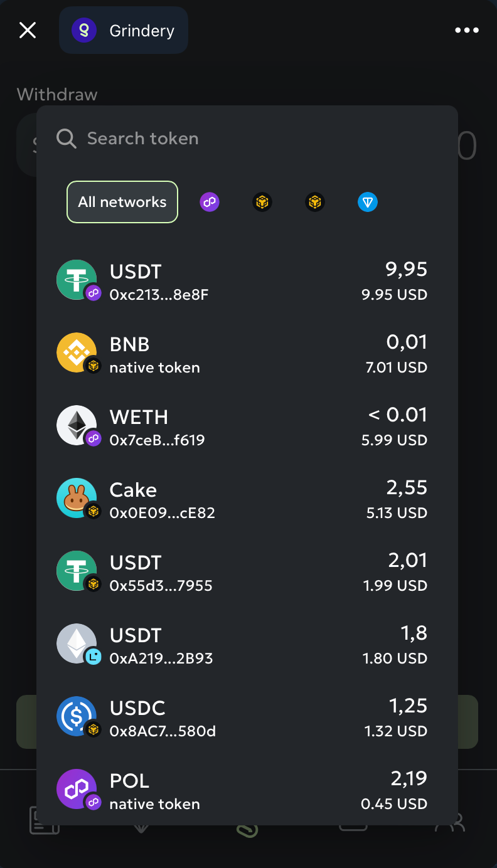Select the All networks filter

[x=122, y=202]
